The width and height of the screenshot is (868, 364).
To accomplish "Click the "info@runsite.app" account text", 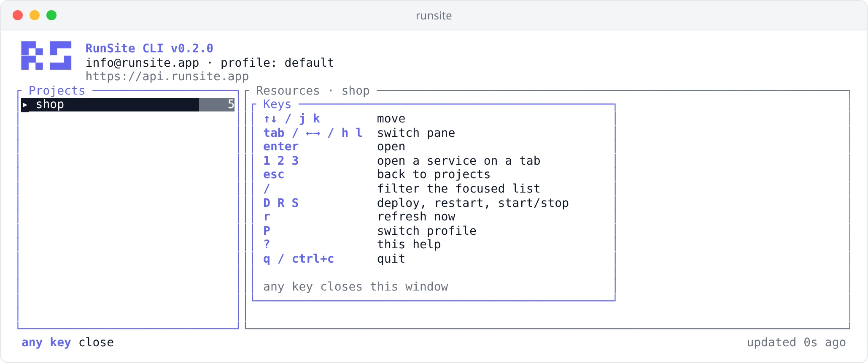I will [x=142, y=63].
